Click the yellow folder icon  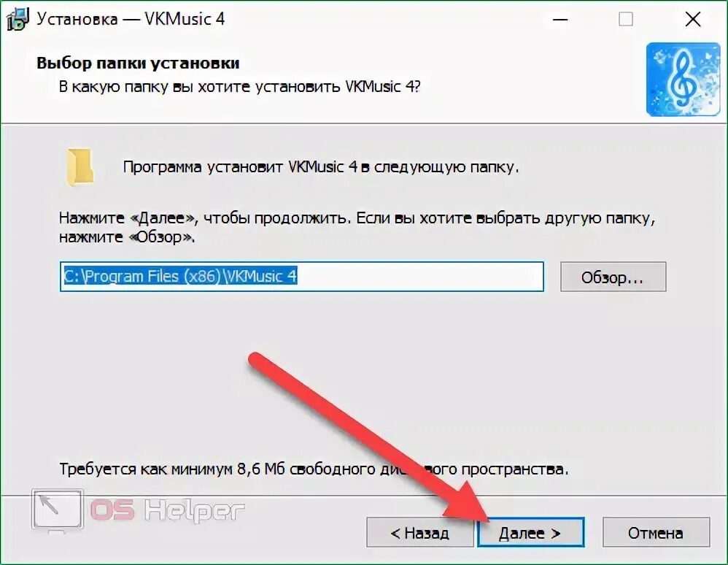[80, 168]
